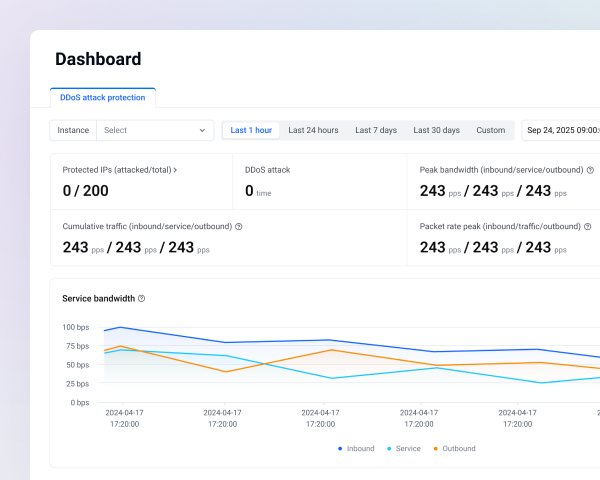
Task: Toggle Outbound series via legend label
Action: (458, 449)
